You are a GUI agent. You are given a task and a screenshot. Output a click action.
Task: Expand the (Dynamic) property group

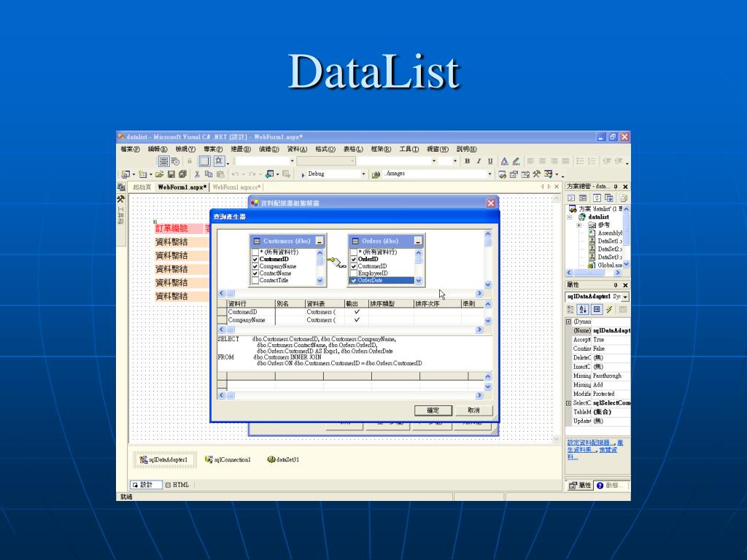[568, 322]
